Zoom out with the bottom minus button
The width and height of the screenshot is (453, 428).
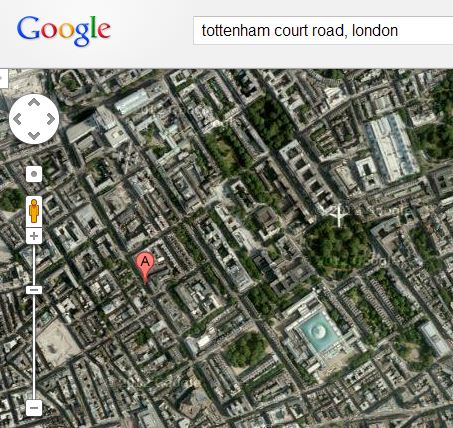(x=34, y=408)
